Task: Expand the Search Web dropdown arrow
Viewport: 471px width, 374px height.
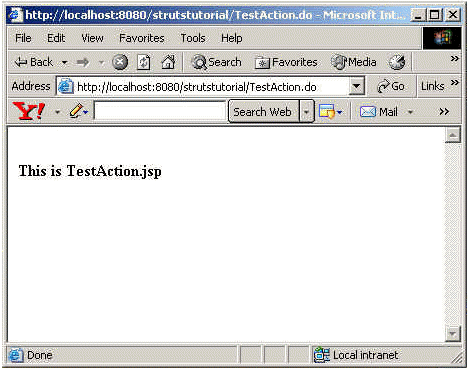Action: (x=306, y=112)
